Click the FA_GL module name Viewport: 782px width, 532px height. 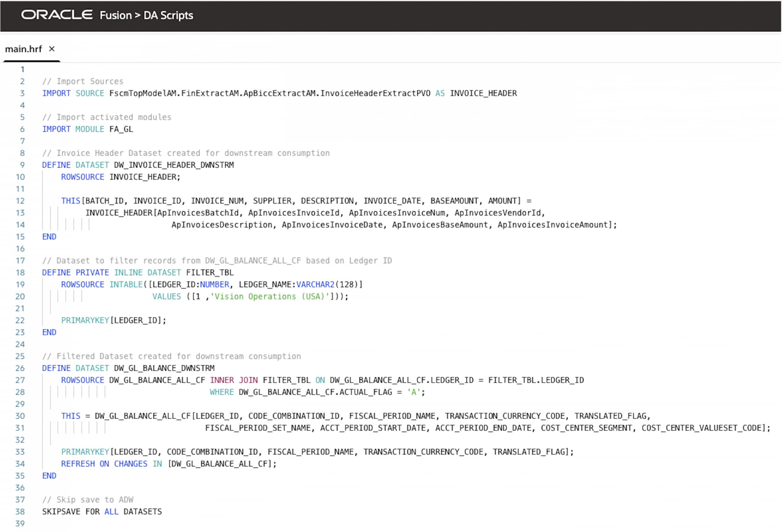tap(121, 129)
